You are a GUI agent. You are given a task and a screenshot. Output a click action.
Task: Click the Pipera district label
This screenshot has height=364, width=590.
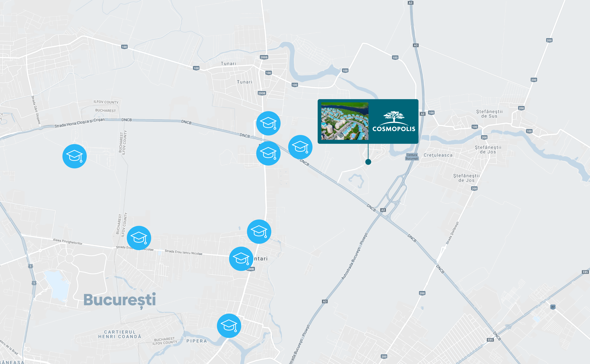point(197,341)
